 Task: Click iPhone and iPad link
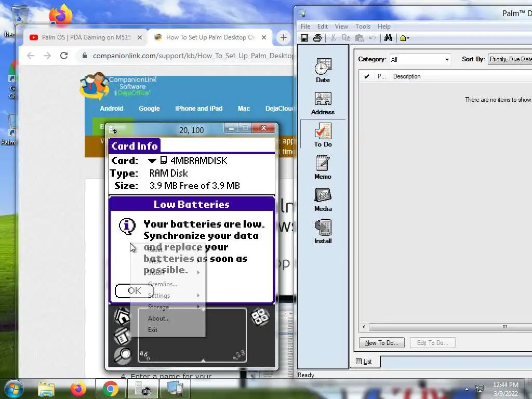coord(198,109)
